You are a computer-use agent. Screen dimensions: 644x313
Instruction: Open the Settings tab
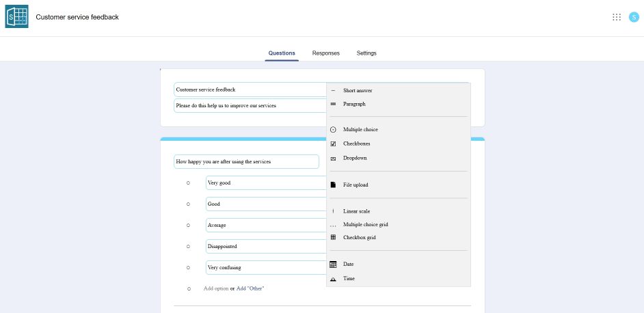366,53
